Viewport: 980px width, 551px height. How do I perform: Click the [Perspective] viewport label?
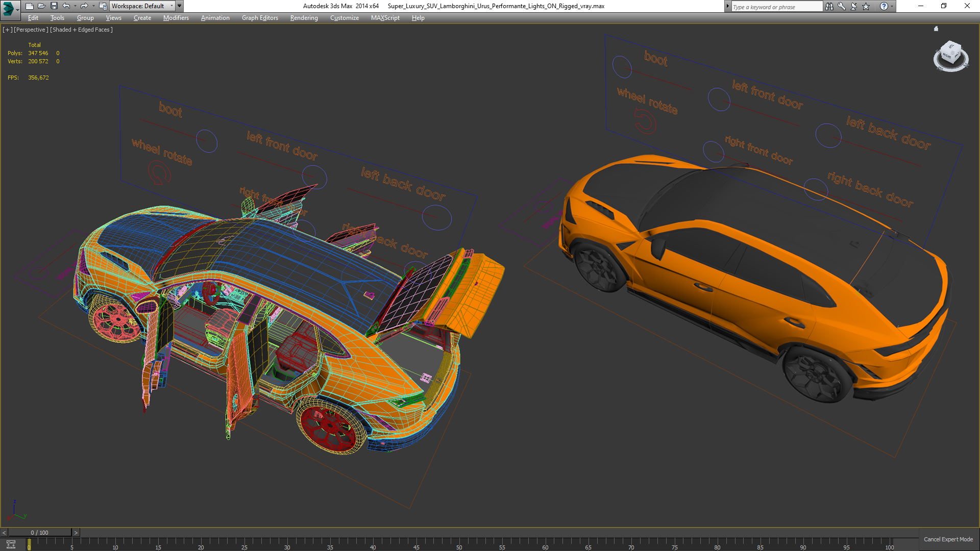tap(31, 30)
